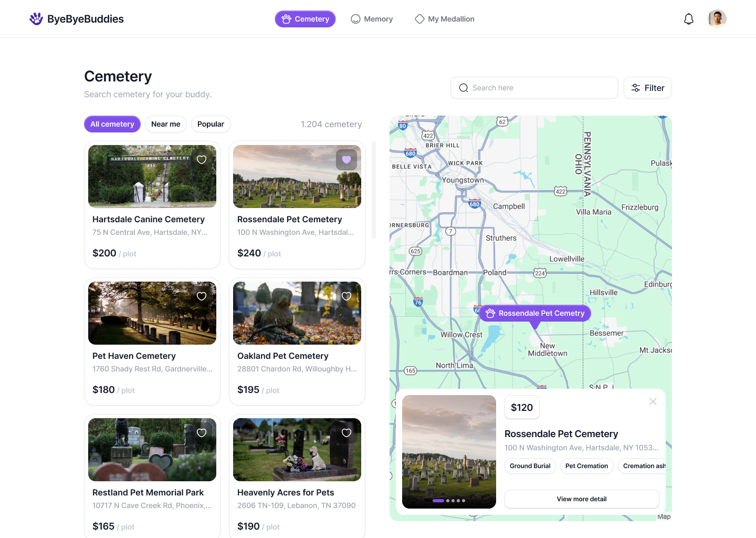
Task: Click the search magnifier icon
Action: click(464, 88)
